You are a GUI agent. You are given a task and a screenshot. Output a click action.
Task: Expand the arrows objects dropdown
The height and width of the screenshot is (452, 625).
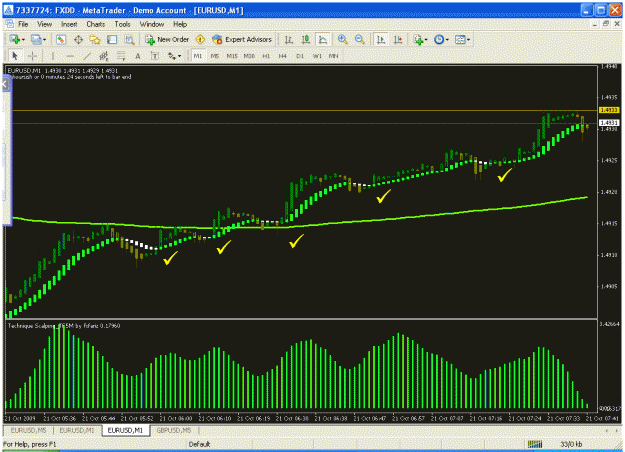click(180, 56)
